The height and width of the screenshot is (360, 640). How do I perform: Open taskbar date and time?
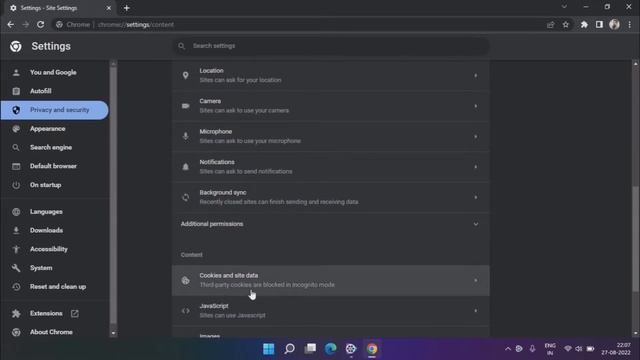(616, 349)
